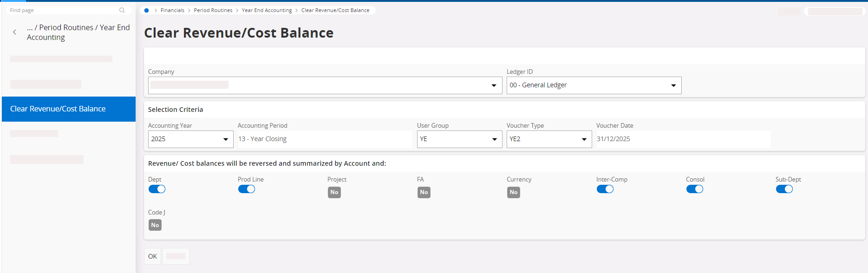This screenshot has width=868, height=273.
Task: Click the Voucher Date field
Action: click(683, 139)
